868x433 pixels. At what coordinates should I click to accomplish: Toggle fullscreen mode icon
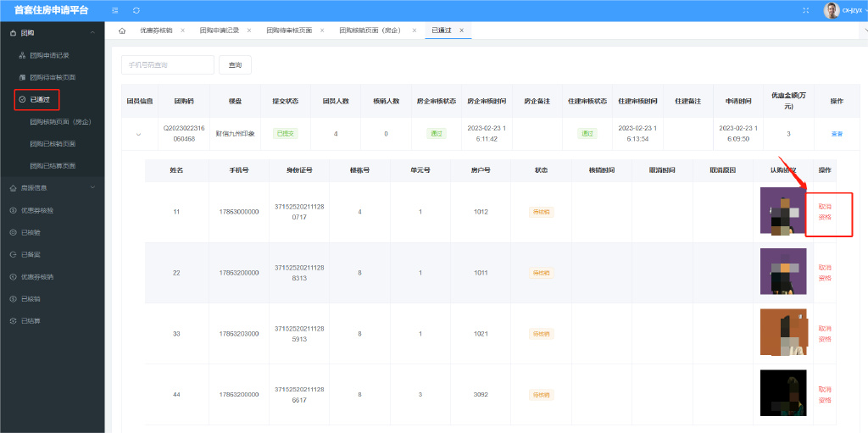pos(805,10)
